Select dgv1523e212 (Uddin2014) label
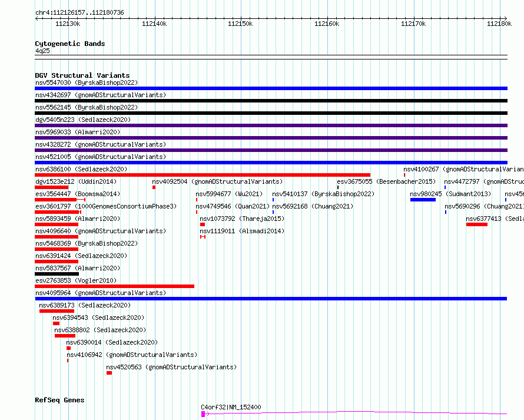This screenshot has width=524, height=420. click(x=76, y=181)
